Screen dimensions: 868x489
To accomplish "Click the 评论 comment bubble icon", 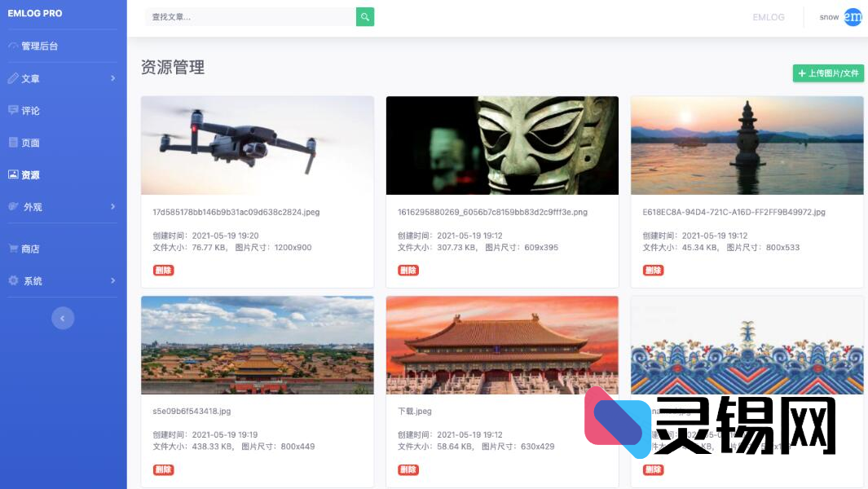I will [11, 110].
